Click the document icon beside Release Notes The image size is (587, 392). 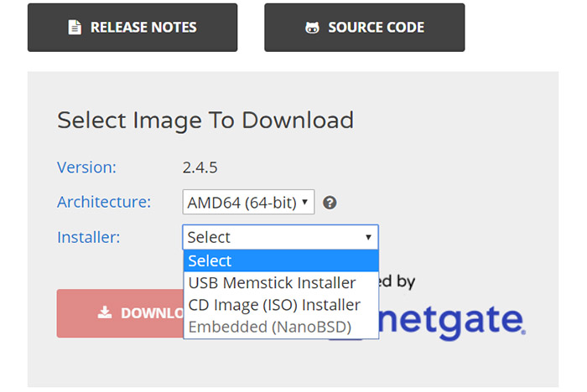point(75,28)
